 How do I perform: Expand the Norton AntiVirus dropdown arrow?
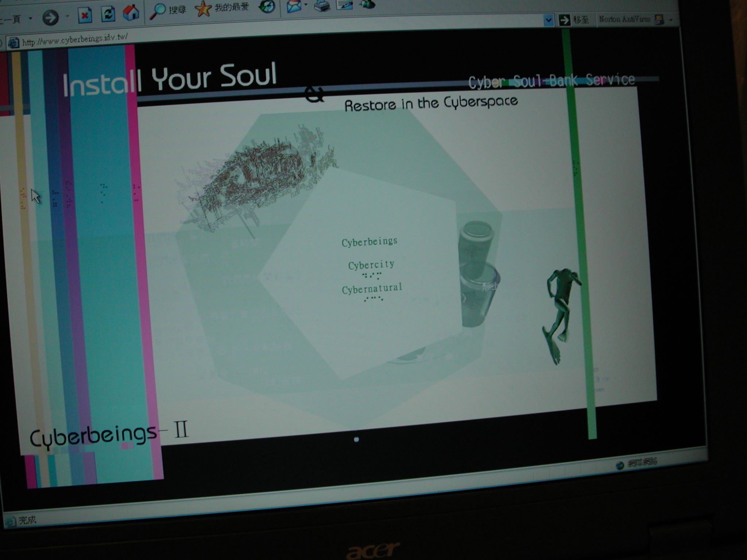670,19
